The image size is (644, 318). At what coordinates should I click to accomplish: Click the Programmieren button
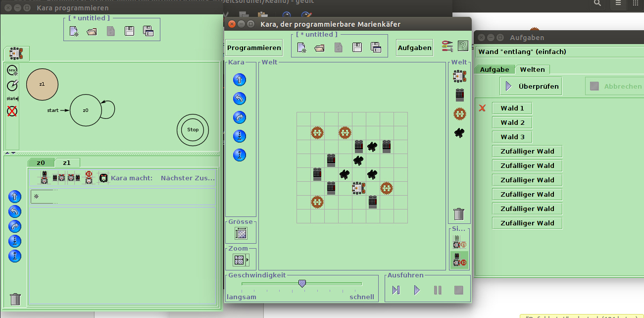tap(254, 48)
